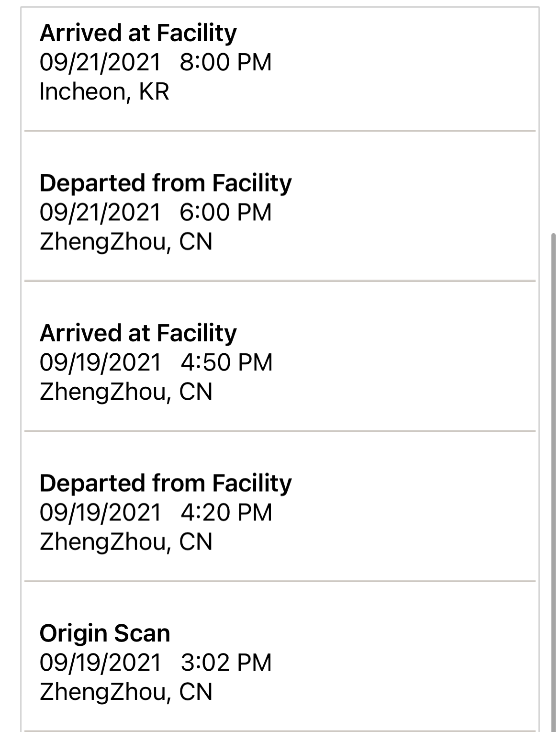Tap the 09/21/2021 8:00 PM timestamp

coord(156,62)
